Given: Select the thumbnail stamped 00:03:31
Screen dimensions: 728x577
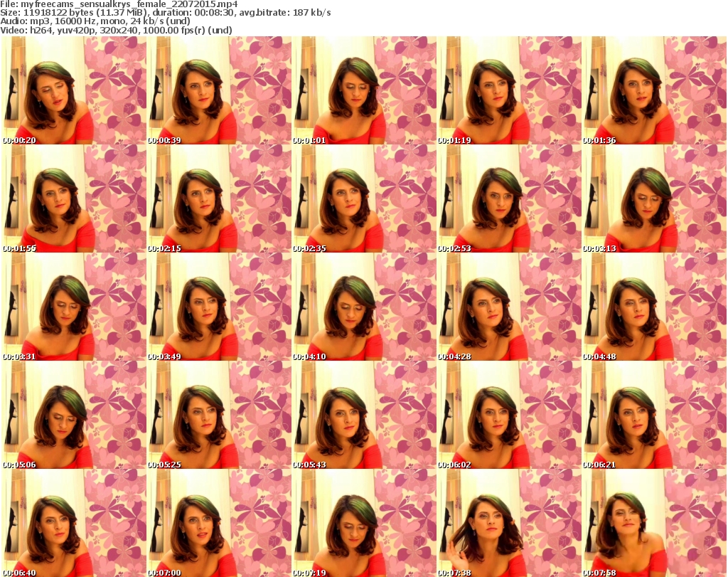Looking at the screenshot, I should (x=74, y=307).
